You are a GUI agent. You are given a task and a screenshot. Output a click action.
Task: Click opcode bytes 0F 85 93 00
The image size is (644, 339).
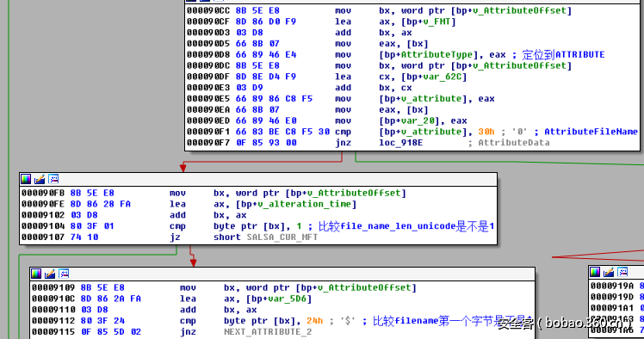tap(266, 143)
